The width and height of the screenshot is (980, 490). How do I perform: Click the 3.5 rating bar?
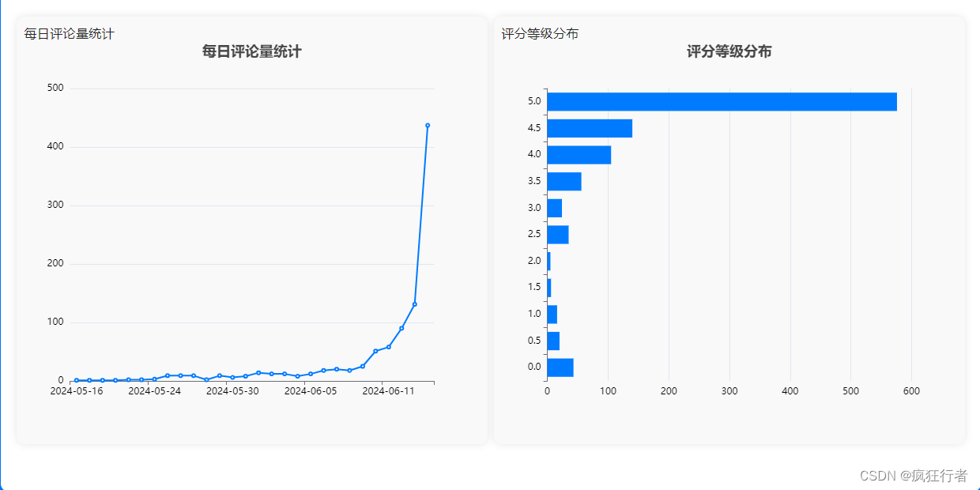pos(563,180)
